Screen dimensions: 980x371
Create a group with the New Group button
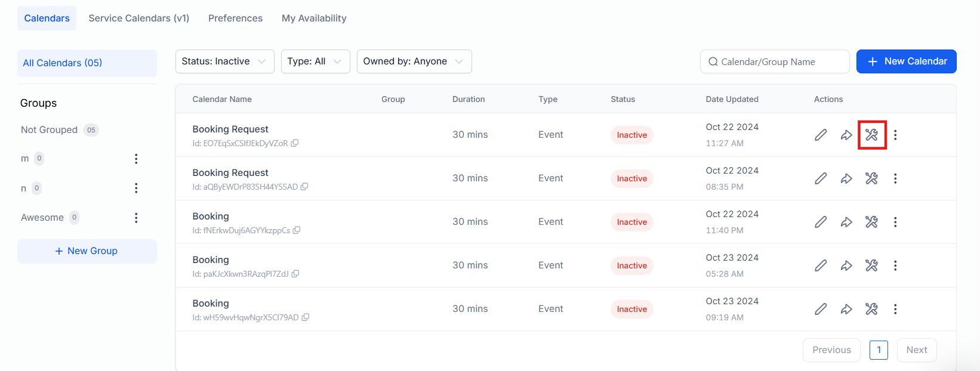pyautogui.click(x=87, y=251)
